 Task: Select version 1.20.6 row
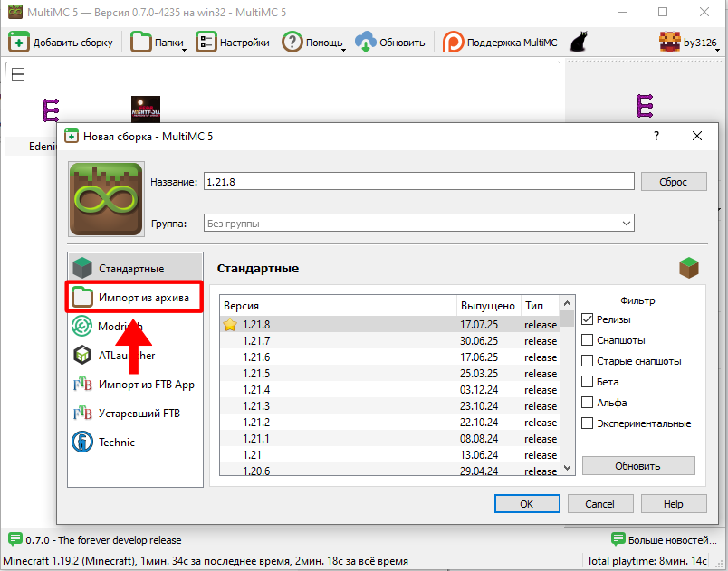pos(389,469)
